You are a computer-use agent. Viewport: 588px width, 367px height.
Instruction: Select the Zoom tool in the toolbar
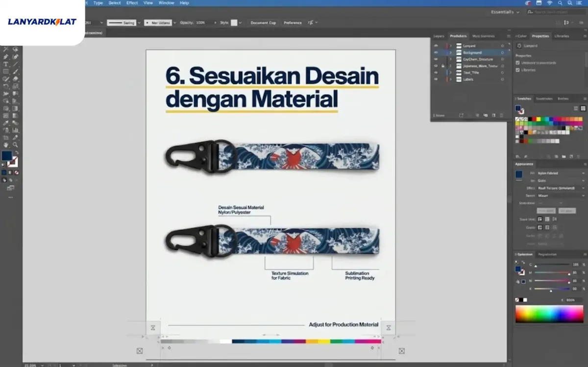pos(15,145)
